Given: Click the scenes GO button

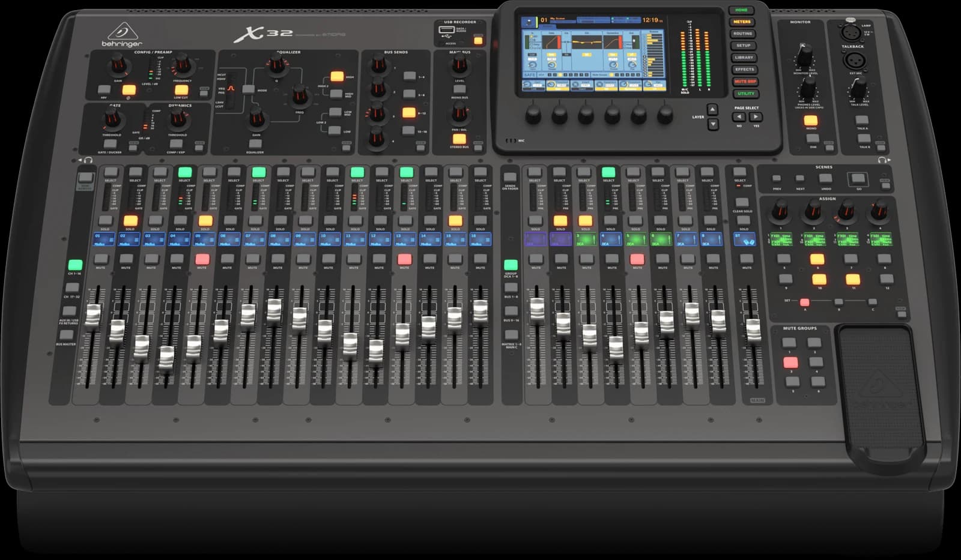Looking at the screenshot, I should pos(857,179).
